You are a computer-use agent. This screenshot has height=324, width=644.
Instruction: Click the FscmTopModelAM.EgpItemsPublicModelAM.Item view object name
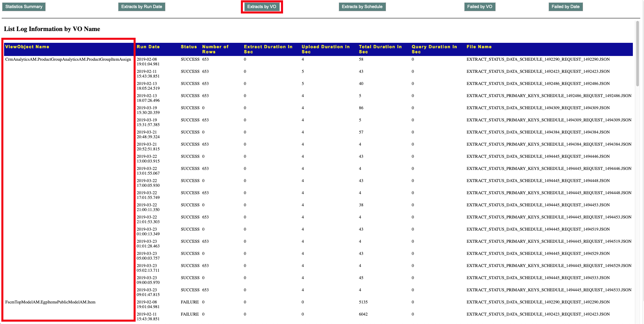coord(50,302)
